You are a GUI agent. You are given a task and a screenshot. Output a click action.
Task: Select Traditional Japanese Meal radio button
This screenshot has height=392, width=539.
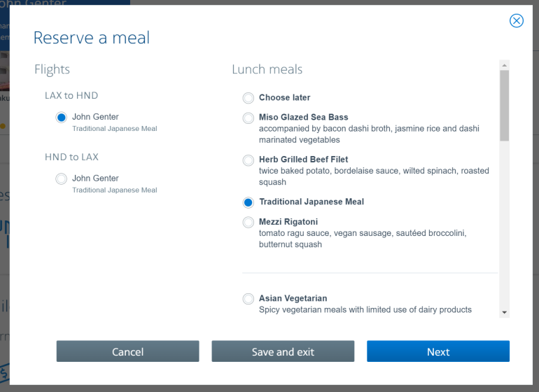pyautogui.click(x=248, y=202)
